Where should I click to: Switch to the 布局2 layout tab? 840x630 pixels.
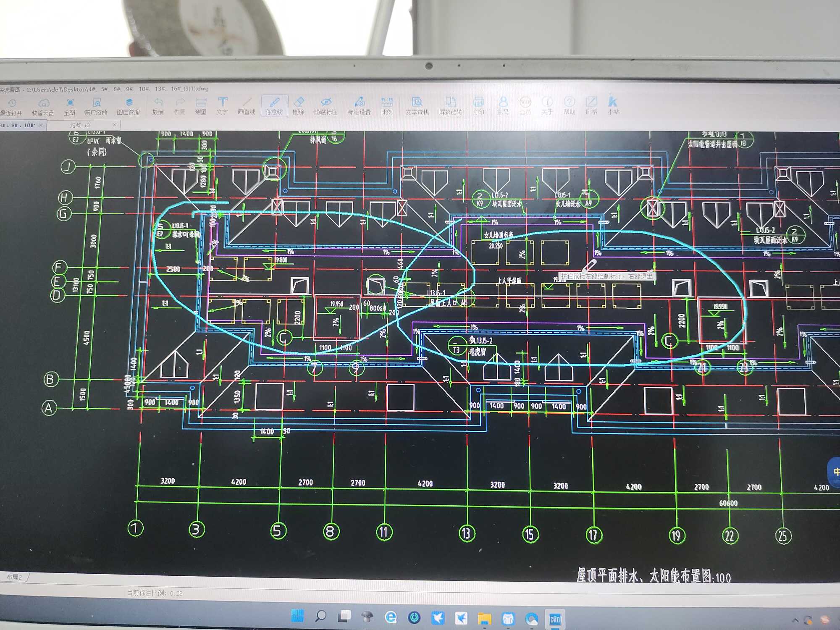(14, 577)
